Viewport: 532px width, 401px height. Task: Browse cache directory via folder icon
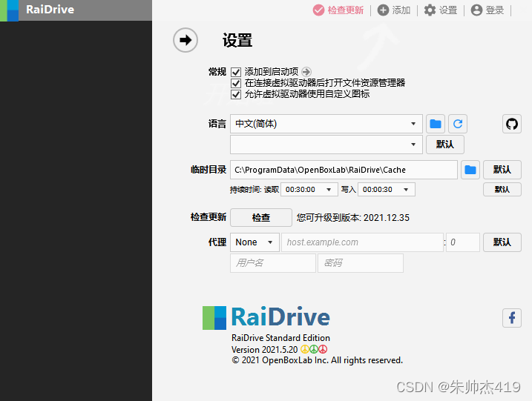(470, 170)
